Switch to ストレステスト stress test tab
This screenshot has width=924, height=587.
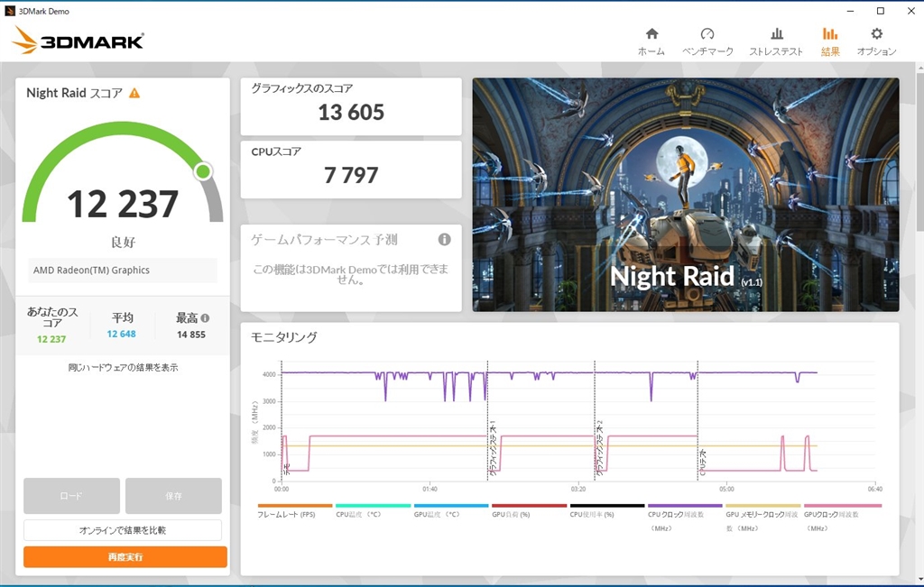pos(776,41)
